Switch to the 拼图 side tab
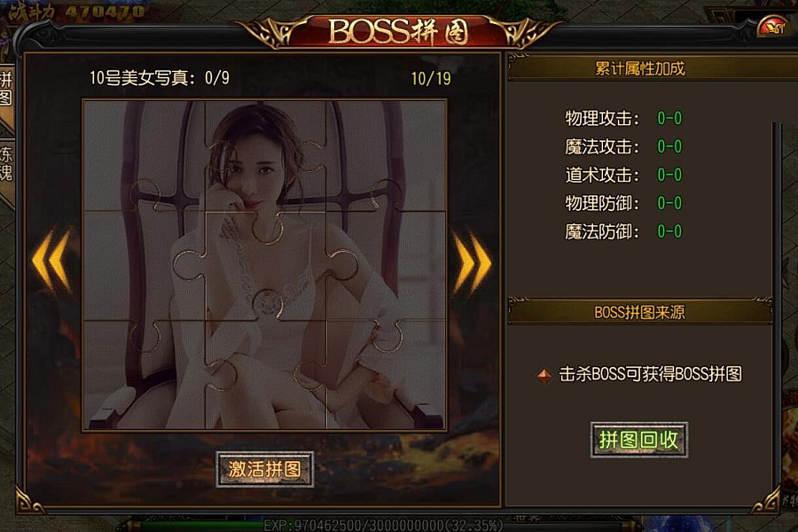 coord(6,89)
